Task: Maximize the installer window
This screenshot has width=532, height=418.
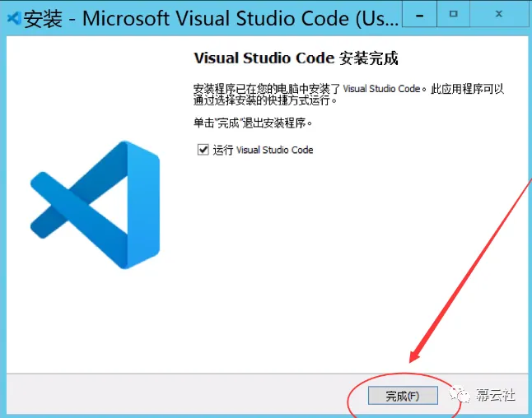Action: pos(453,15)
